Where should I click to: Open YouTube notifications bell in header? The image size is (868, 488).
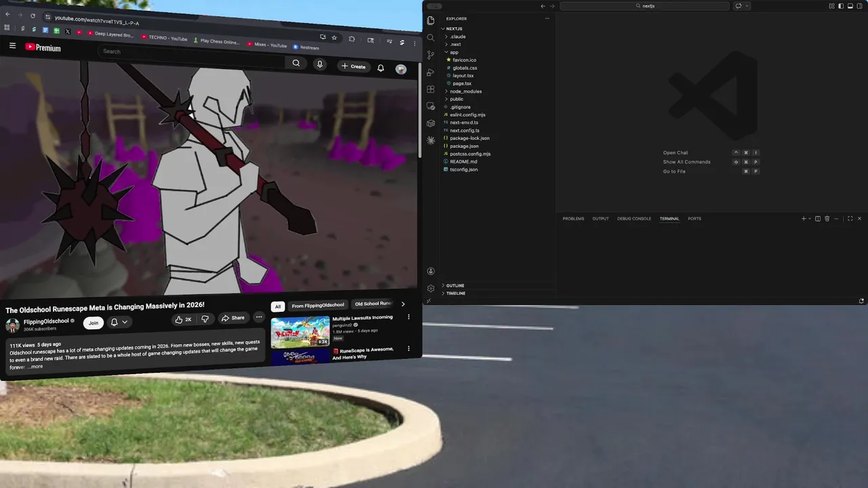click(380, 68)
